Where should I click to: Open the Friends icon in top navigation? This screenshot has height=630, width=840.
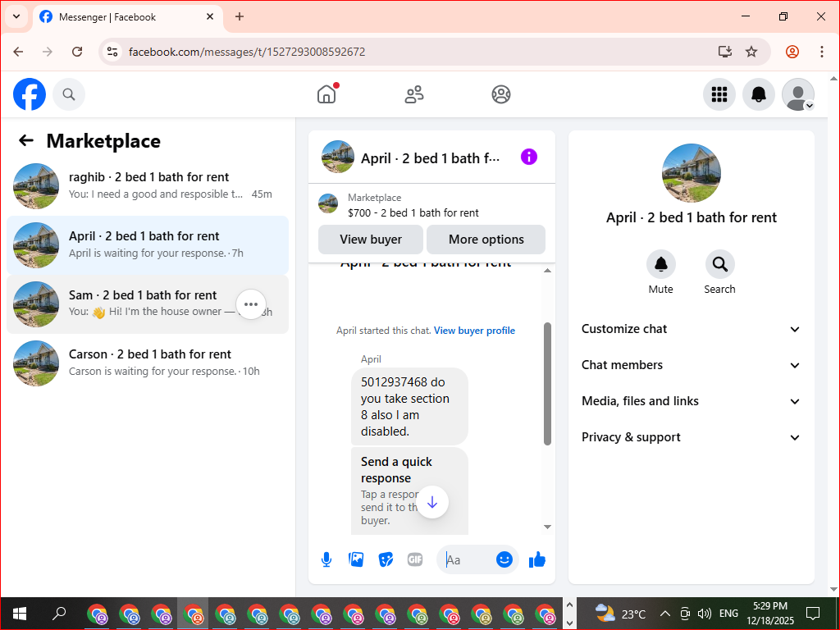[413, 94]
